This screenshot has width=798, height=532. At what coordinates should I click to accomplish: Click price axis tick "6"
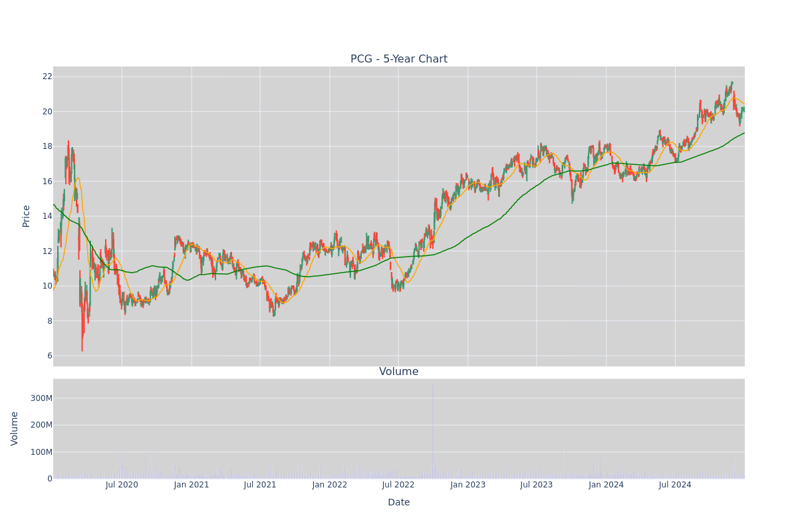tap(49, 356)
